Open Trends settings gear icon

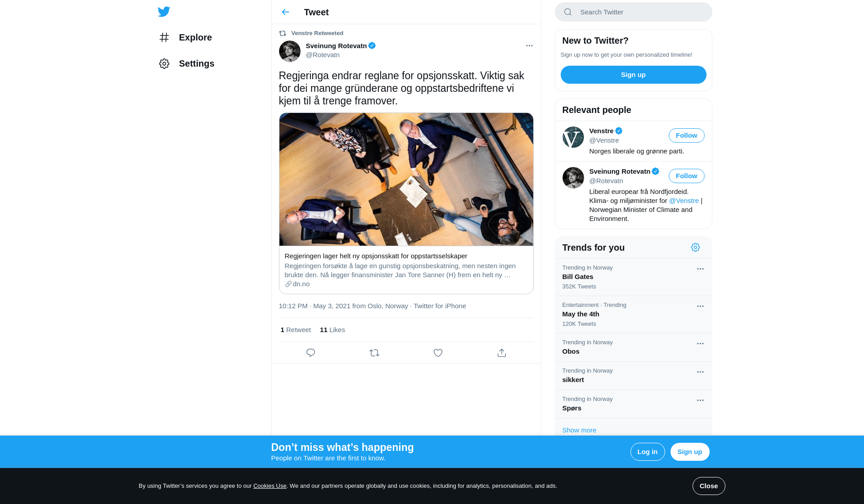(695, 247)
